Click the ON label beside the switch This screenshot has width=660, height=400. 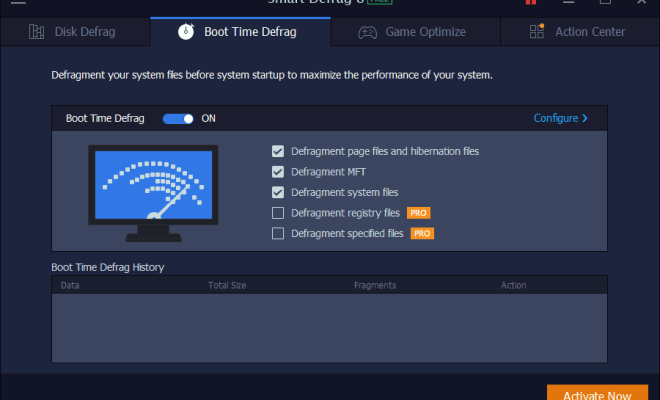pyautogui.click(x=208, y=119)
